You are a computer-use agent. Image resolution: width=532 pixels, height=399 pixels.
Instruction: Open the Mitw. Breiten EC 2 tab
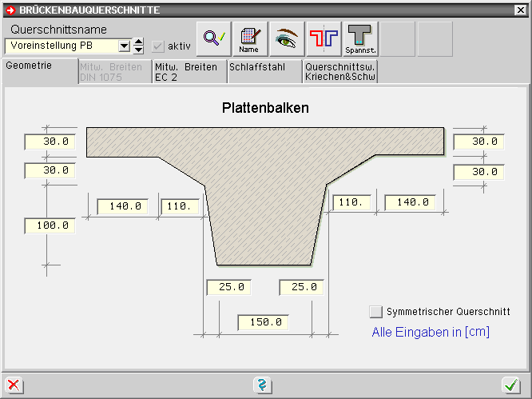pos(189,72)
